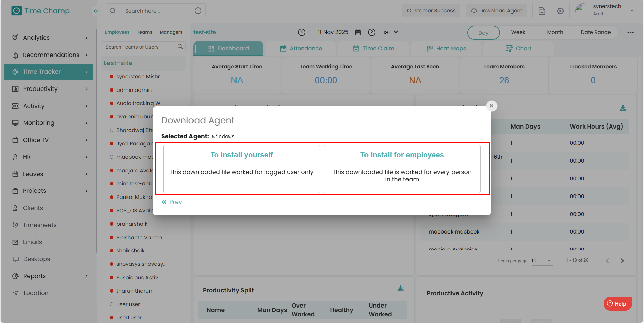Switch to Month view toggle
The width and height of the screenshot is (644, 323).
tap(555, 32)
